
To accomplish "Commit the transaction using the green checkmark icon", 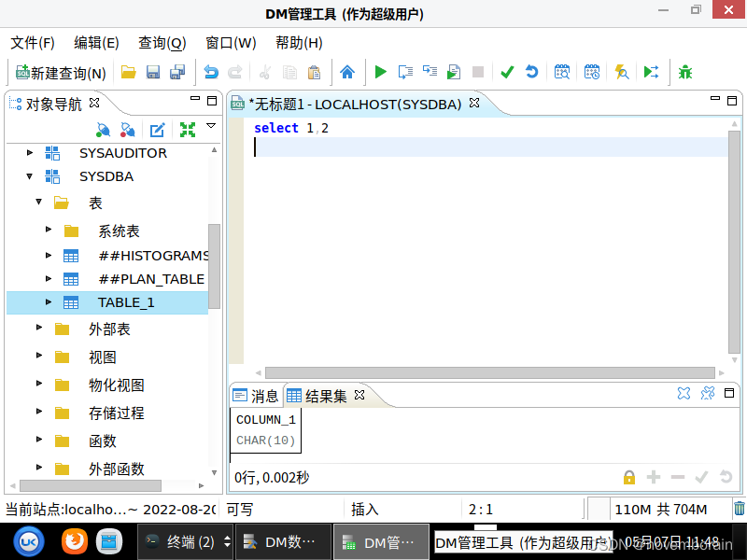I will (x=507, y=72).
